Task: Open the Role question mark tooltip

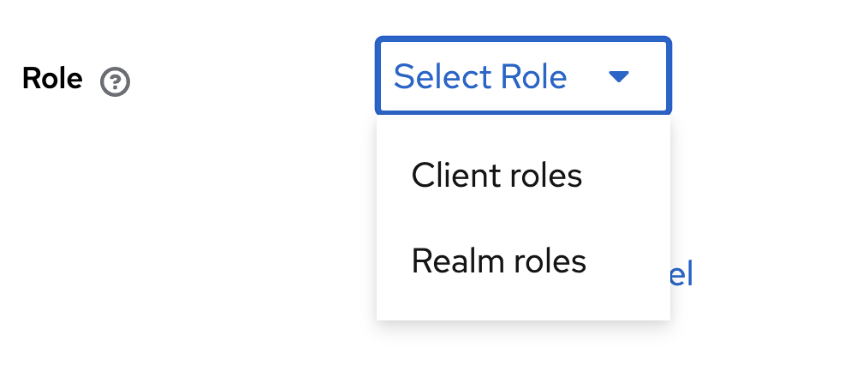Action: point(115,82)
